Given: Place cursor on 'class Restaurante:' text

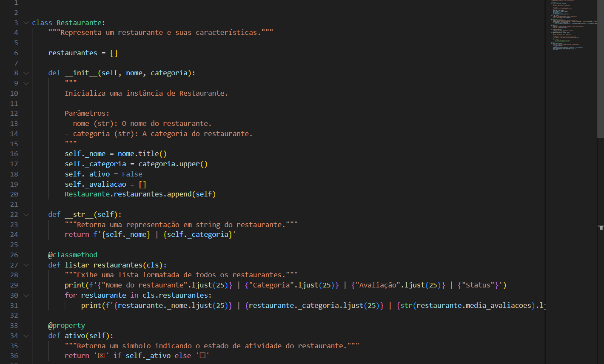Looking at the screenshot, I should [68, 23].
